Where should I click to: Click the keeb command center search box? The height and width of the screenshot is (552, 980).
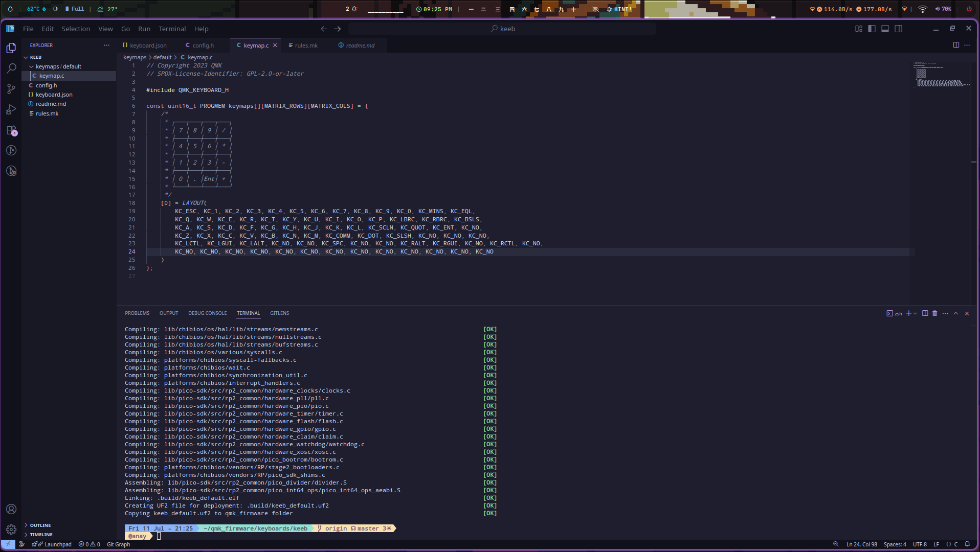[x=502, y=29]
